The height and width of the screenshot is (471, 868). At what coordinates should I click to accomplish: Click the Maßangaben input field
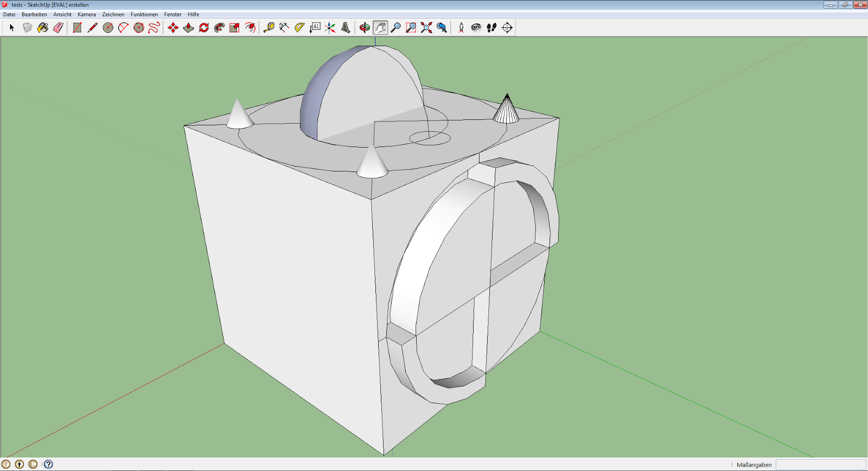pyautogui.click(x=820, y=464)
